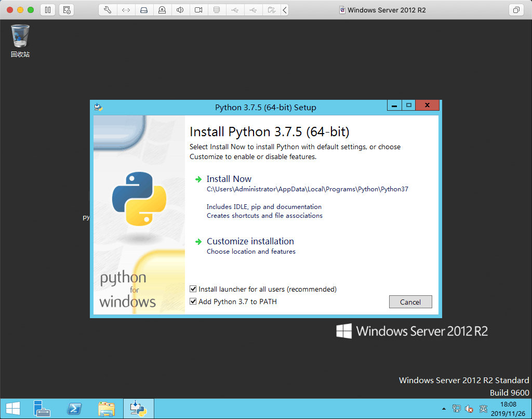Open the Recycle Bin on desktop
532x419 pixels.
pos(20,41)
